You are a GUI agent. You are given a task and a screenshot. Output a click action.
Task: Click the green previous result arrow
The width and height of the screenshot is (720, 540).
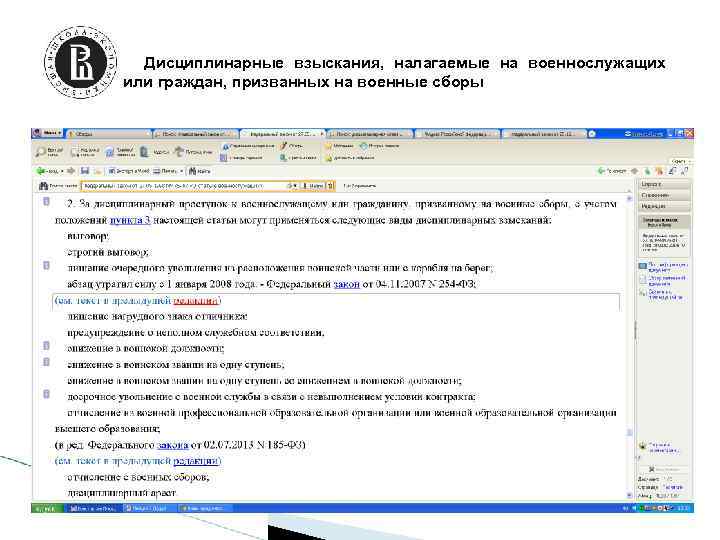coord(600,171)
